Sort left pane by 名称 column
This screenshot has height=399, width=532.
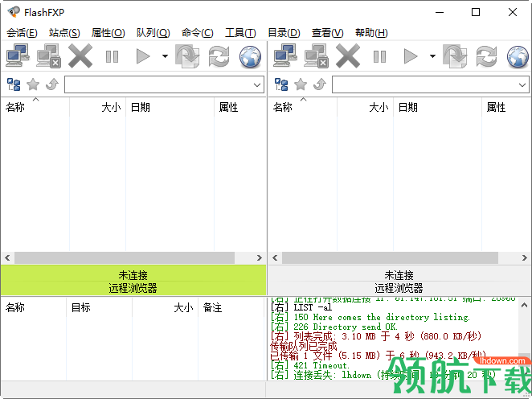[x=35, y=107]
